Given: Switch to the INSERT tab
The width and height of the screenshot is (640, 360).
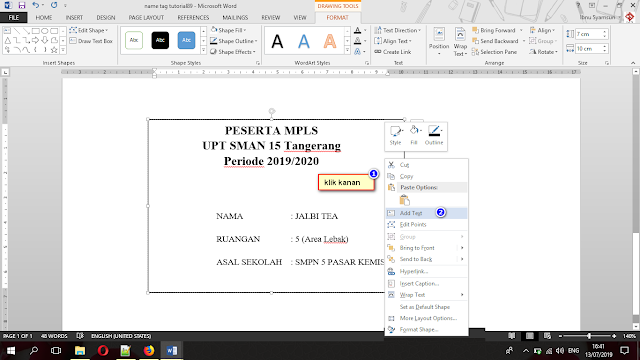Looking at the screenshot, I should [74, 18].
